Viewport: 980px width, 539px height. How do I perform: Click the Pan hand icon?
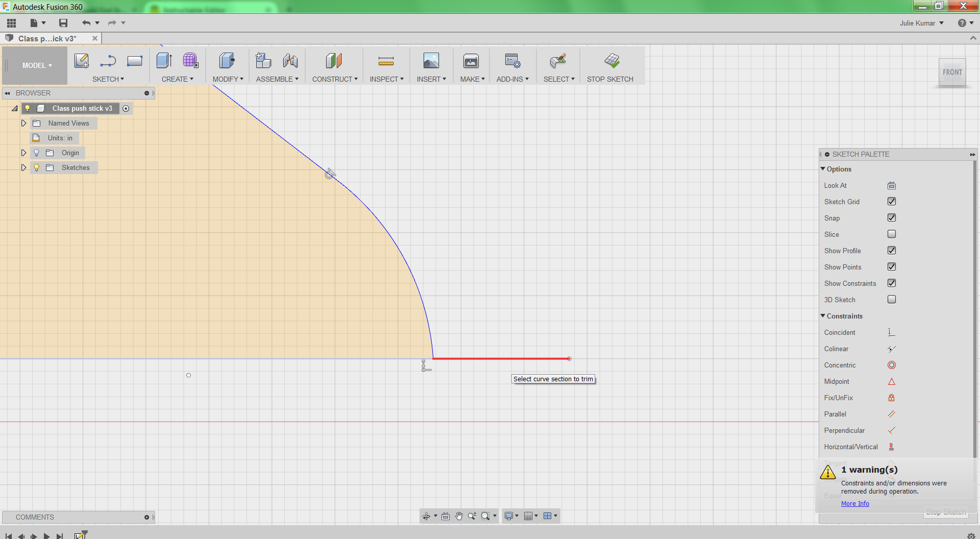[459, 516]
